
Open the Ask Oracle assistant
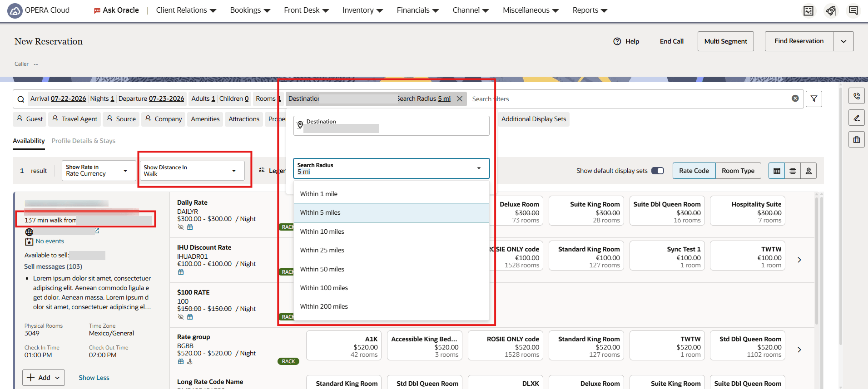[x=116, y=10]
